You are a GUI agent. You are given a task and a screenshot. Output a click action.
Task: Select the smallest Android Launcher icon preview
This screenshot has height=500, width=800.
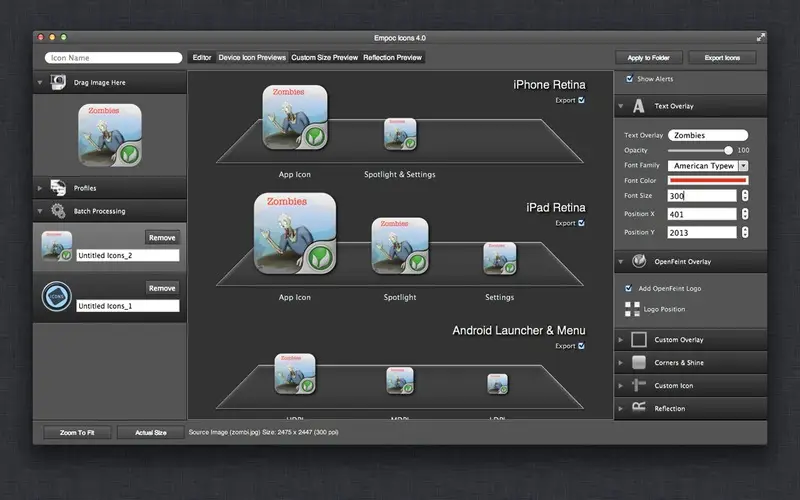pos(497,384)
